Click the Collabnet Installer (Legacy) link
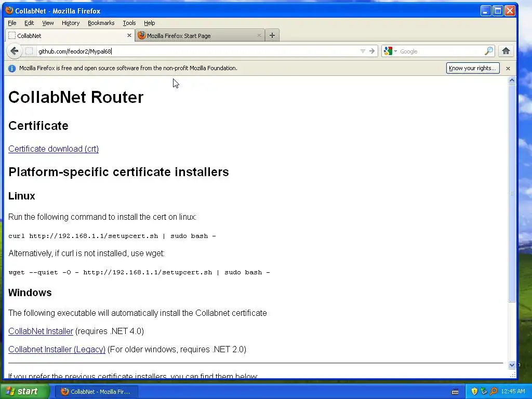The width and height of the screenshot is (532, 399). [x=57, y=350]
